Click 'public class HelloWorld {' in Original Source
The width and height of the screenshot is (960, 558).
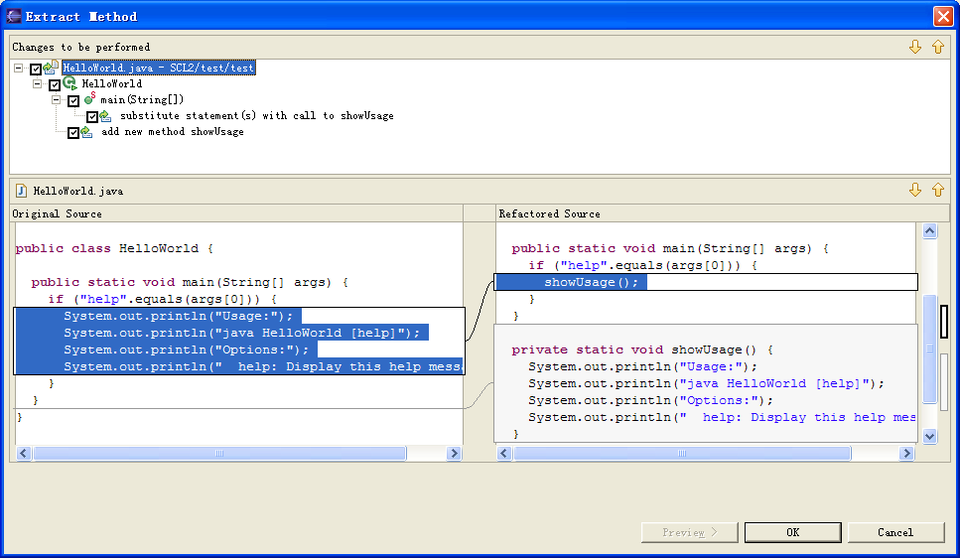pyautogui.click(x=114, y=249)
